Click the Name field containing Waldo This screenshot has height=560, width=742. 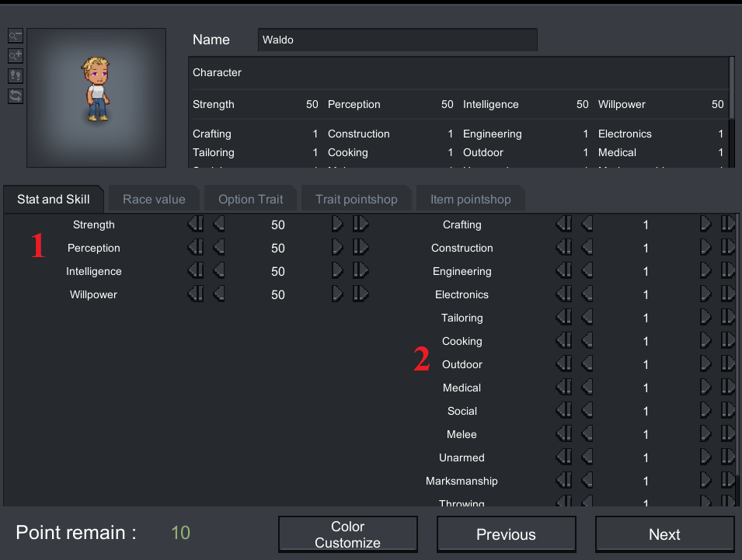(397, 40)
